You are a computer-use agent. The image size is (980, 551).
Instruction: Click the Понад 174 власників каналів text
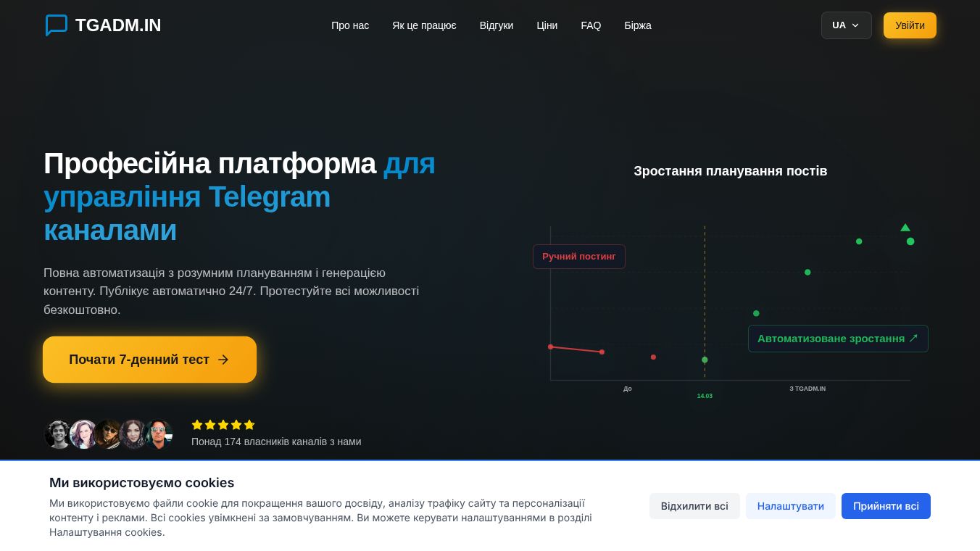click(276, 442)
